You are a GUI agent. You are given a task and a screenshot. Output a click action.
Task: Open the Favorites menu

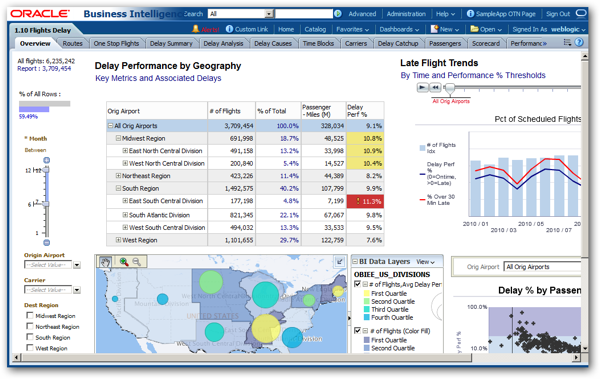pos(352,29)
